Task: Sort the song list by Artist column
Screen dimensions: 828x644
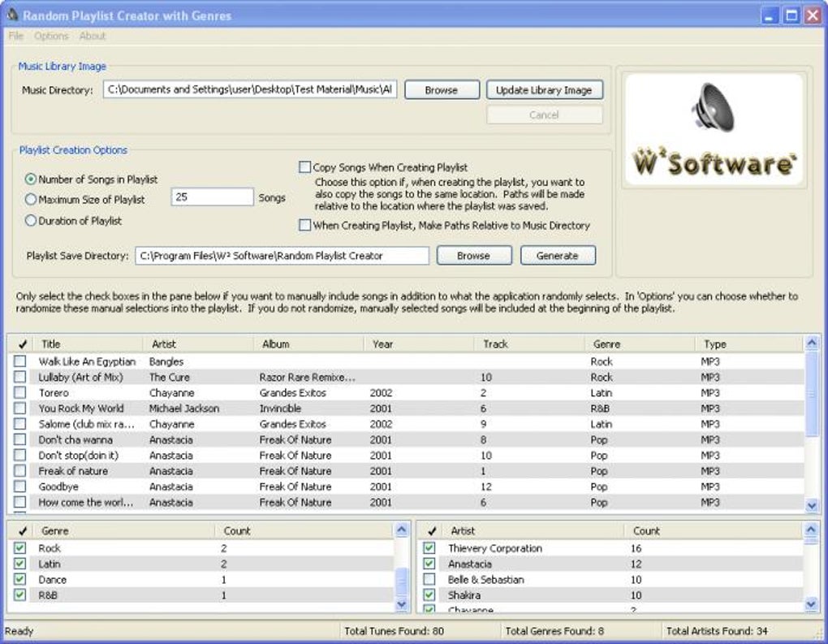Action: coord(198,344)
